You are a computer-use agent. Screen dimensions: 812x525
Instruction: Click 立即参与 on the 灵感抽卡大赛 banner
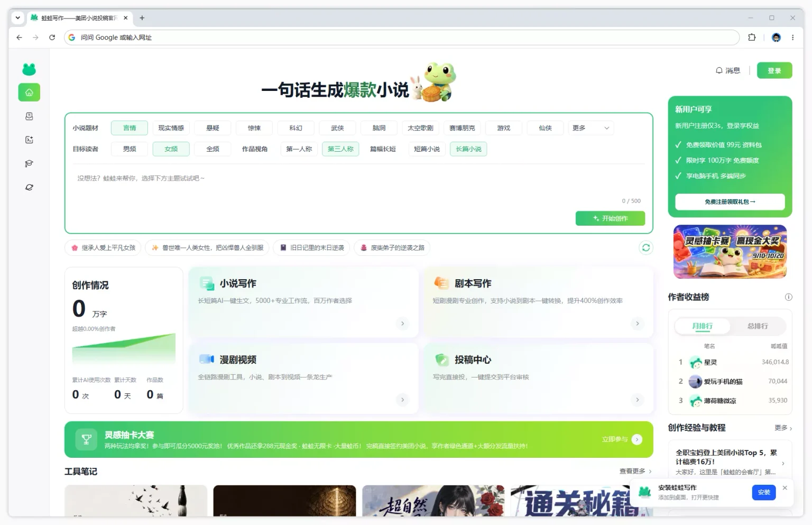click(622, 439)
